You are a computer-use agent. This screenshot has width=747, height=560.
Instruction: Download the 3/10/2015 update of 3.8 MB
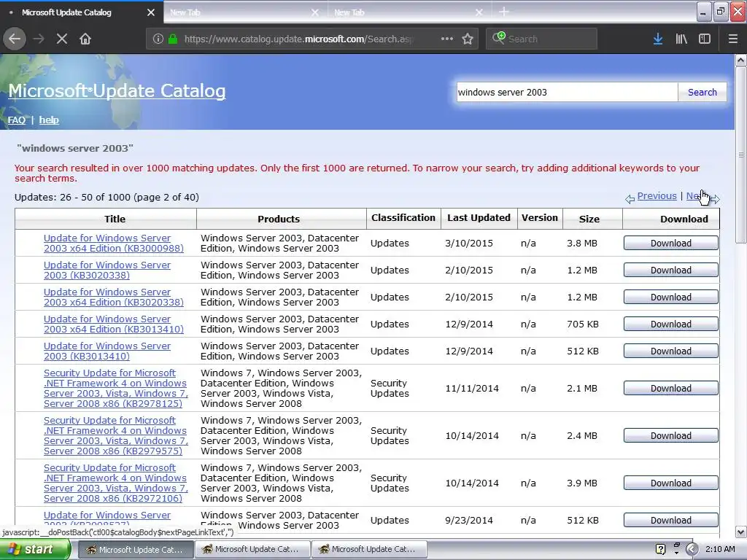[x=671, y=244]
